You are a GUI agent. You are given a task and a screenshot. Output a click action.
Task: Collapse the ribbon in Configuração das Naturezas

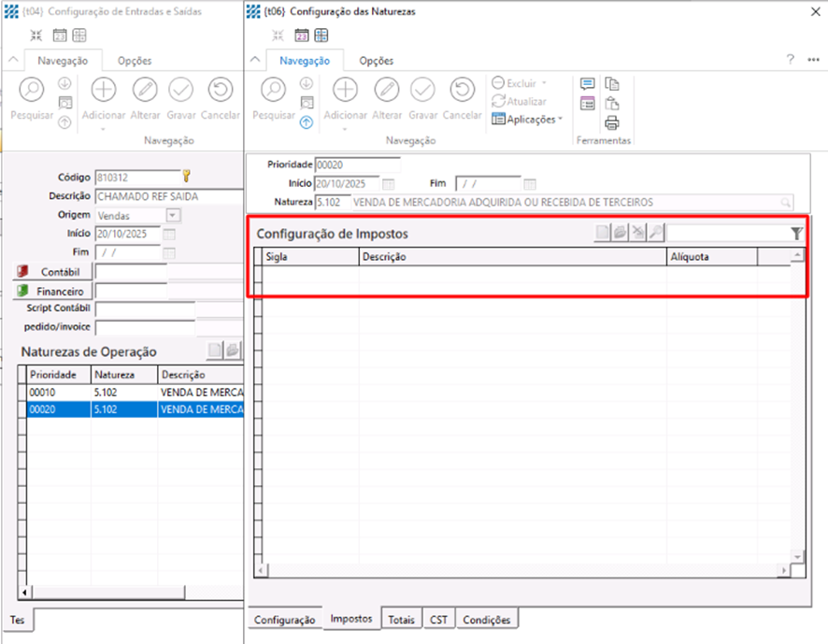click(256, 60)
